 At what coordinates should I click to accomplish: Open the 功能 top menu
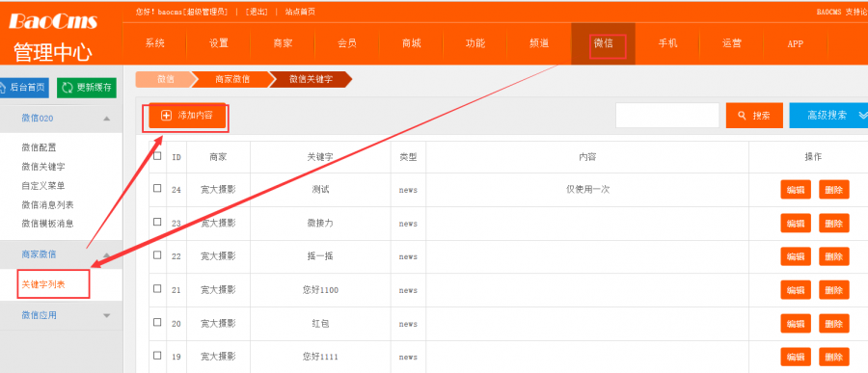475,43
